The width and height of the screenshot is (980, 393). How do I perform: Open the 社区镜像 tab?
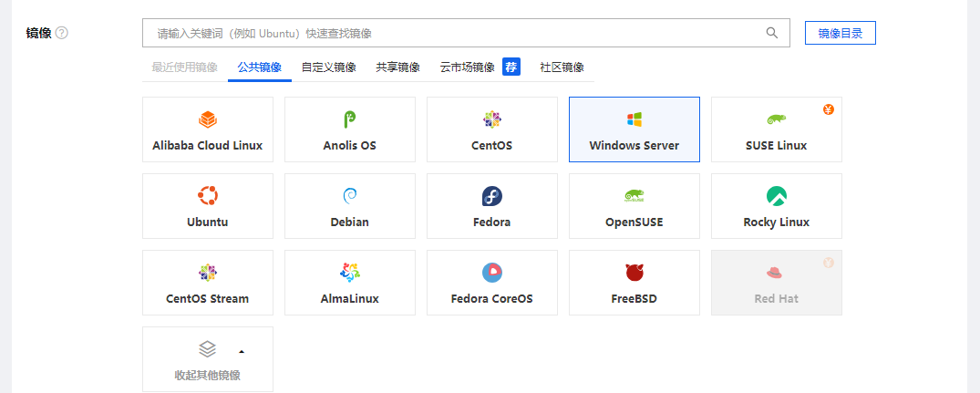click(562, 67)
